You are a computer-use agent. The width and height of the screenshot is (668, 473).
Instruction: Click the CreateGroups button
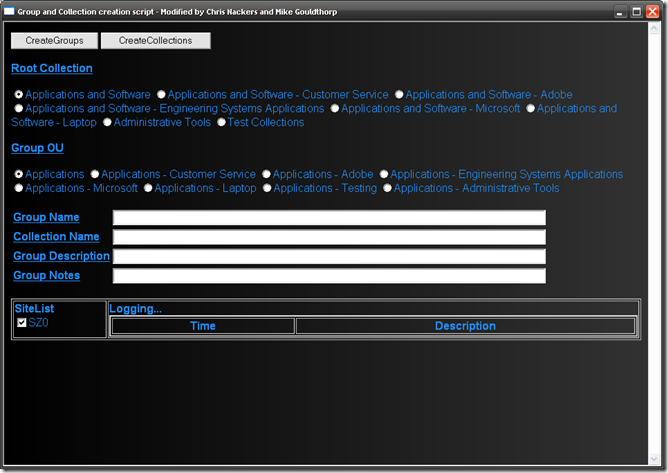[x=55, y=40]
